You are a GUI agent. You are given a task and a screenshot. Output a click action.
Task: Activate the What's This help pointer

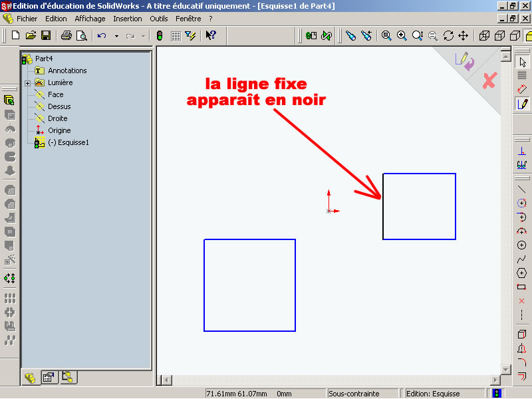tap(211, 35)
